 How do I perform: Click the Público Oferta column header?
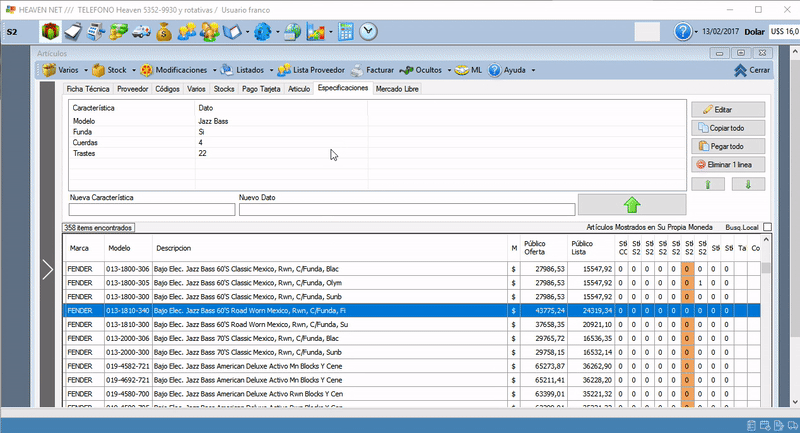543,248
